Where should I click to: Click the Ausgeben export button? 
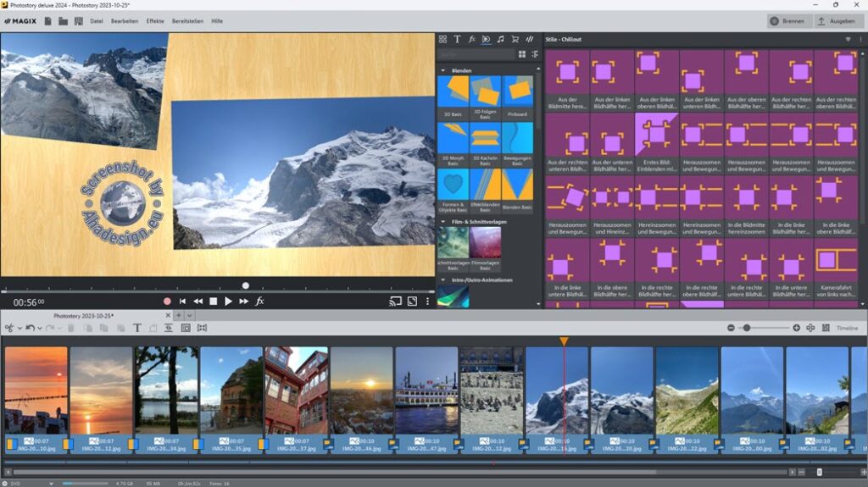coord(837,21)
